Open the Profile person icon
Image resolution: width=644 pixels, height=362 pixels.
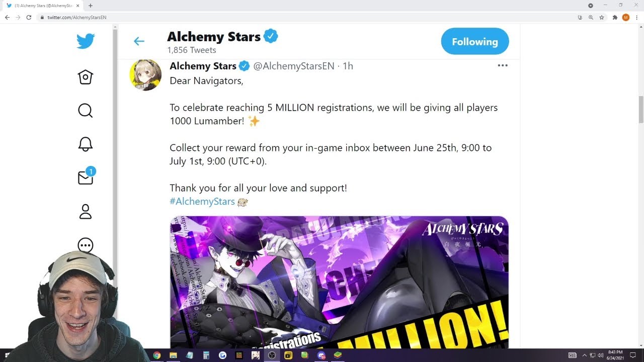point(86,212)
